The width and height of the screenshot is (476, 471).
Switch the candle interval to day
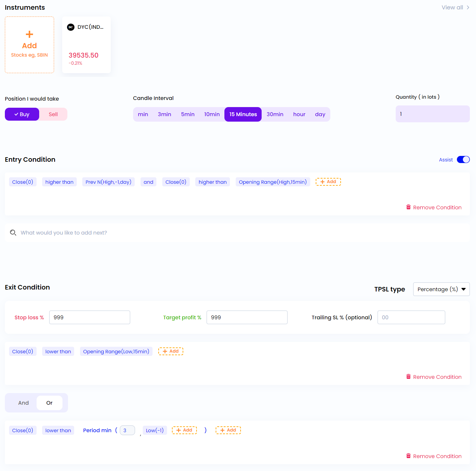(x=320, y=114)
